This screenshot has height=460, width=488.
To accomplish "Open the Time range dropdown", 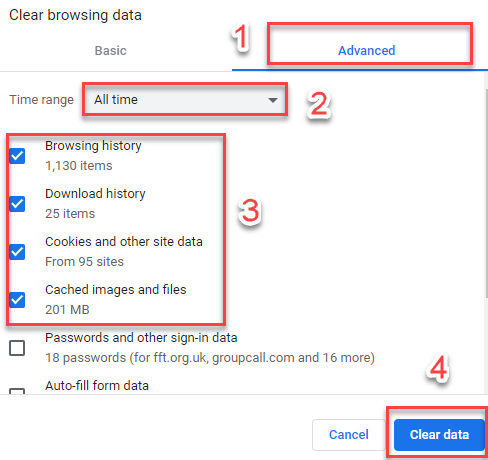I will pos(185,99).
